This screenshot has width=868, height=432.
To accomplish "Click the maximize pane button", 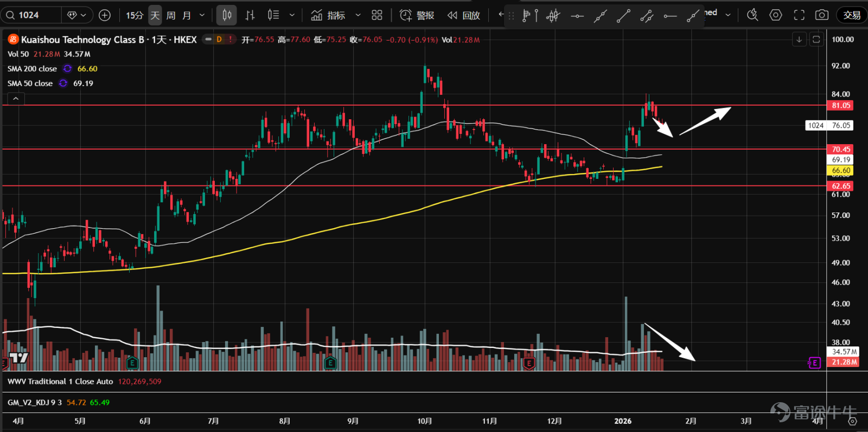I will tap(816, 40).
